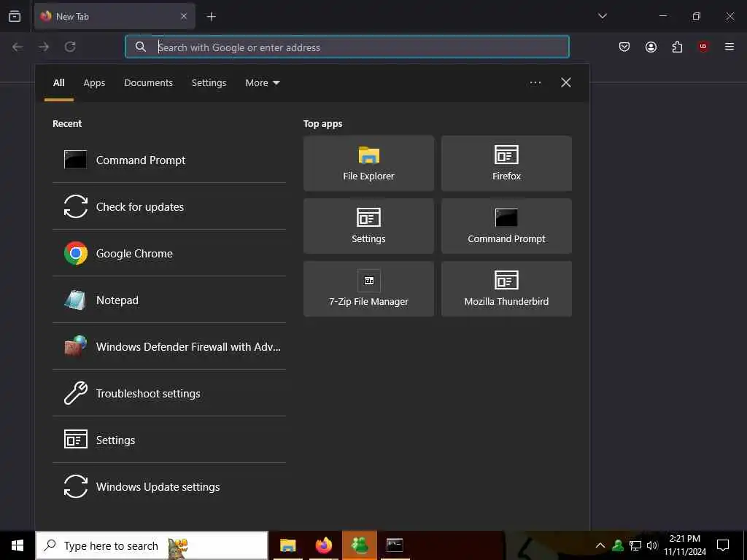Image resolution: width=747 pixels, height=560 pixels.
Task: Open Command Prompt tile in Top apps
Action: click(506, 226)
